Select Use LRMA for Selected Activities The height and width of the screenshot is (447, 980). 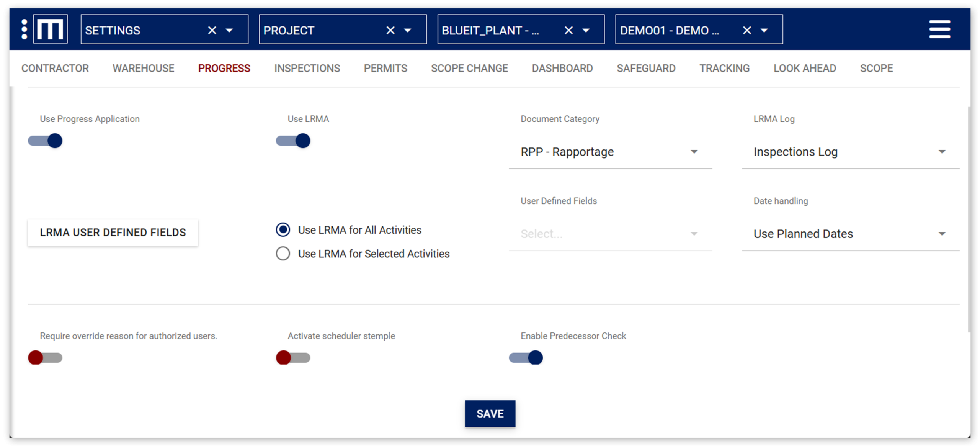[x=283, y=254]
